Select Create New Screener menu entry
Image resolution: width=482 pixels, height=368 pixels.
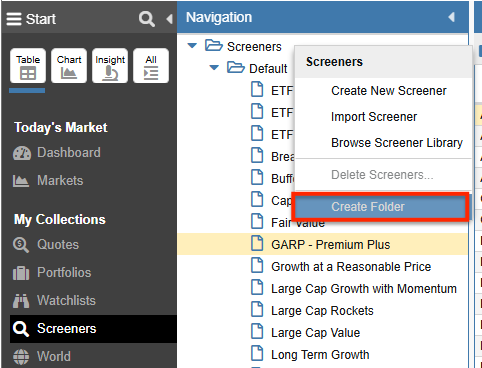coord(389,91)
